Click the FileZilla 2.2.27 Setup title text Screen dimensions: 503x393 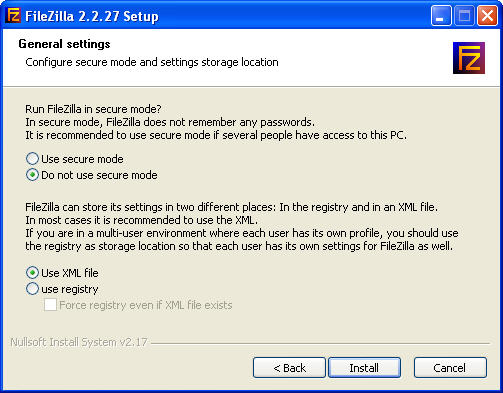coord(92,16)
